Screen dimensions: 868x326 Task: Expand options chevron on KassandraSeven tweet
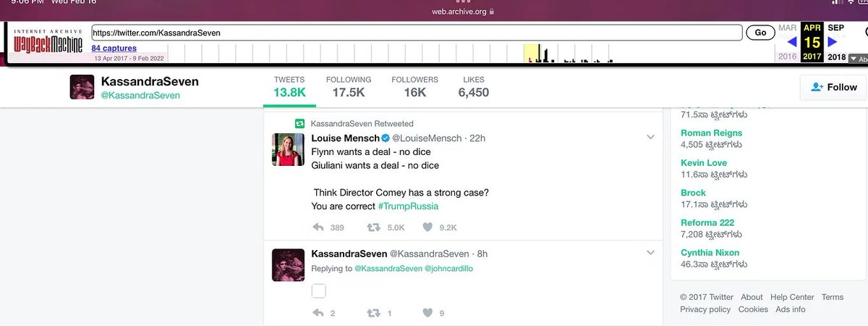coord(650,253)
